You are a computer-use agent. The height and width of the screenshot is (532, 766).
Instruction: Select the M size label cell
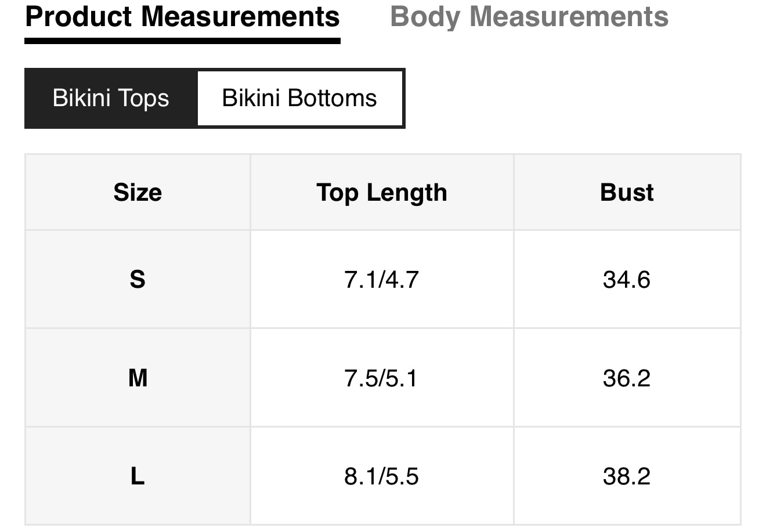coord(138,378)
